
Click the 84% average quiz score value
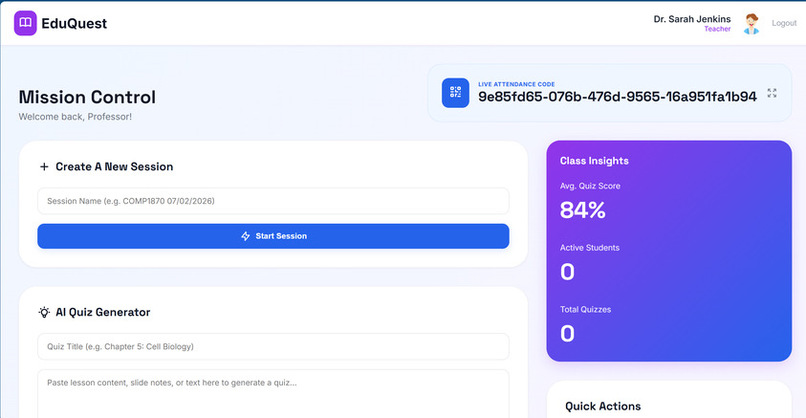pos(582,210)
